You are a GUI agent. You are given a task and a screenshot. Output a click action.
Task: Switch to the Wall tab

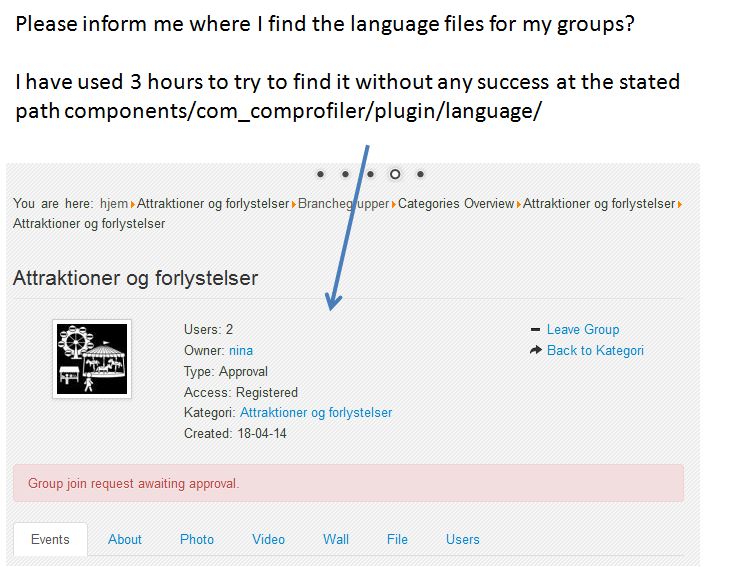[336, 539]
